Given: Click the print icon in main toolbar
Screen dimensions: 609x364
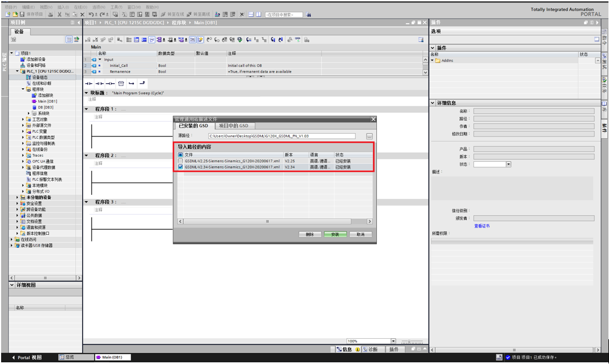Looking at the screenshot, I should coord(51,15).
